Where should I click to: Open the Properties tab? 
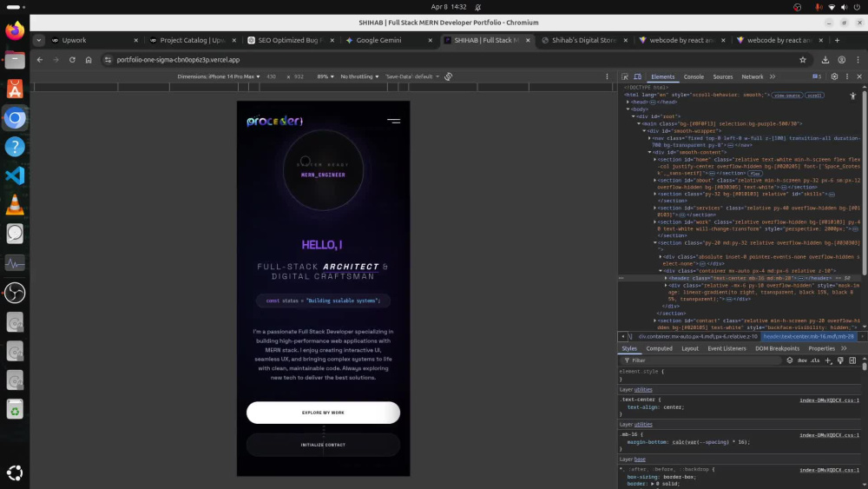[821, 348]
